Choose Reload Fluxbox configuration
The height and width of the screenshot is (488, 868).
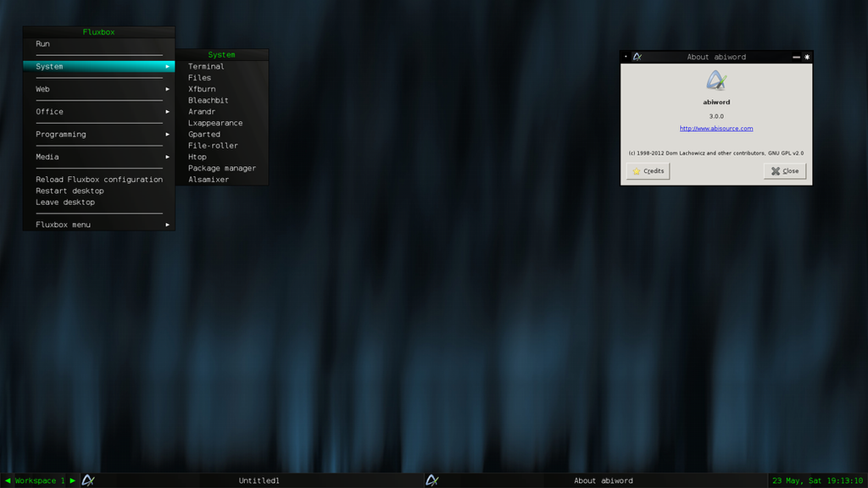[x=98, y=180]
